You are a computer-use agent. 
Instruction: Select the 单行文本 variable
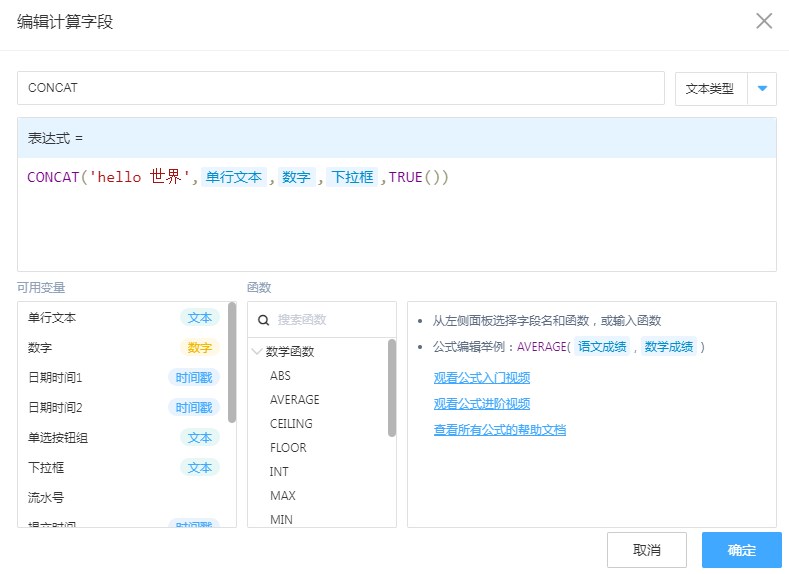pos(52,318)
